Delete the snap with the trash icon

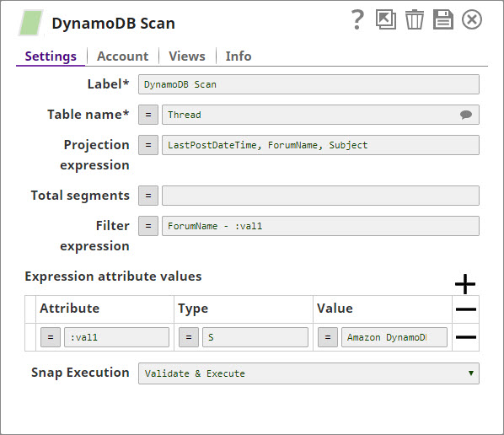[x=415, y=19]
